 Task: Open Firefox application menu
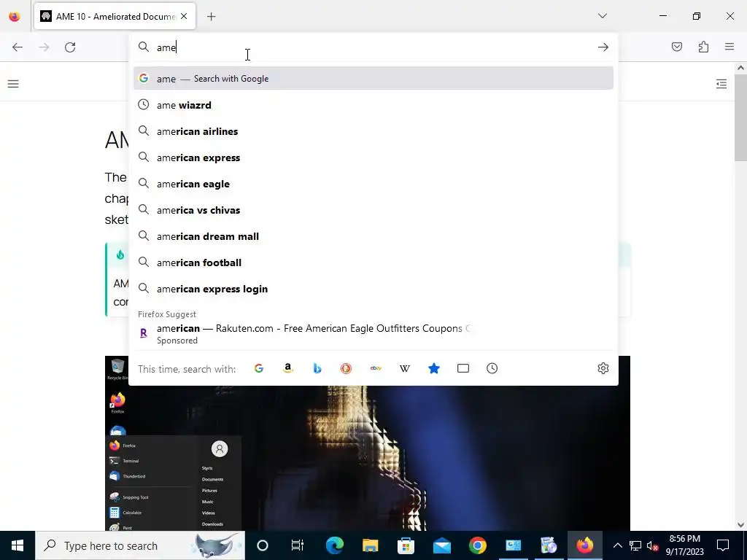729,47
